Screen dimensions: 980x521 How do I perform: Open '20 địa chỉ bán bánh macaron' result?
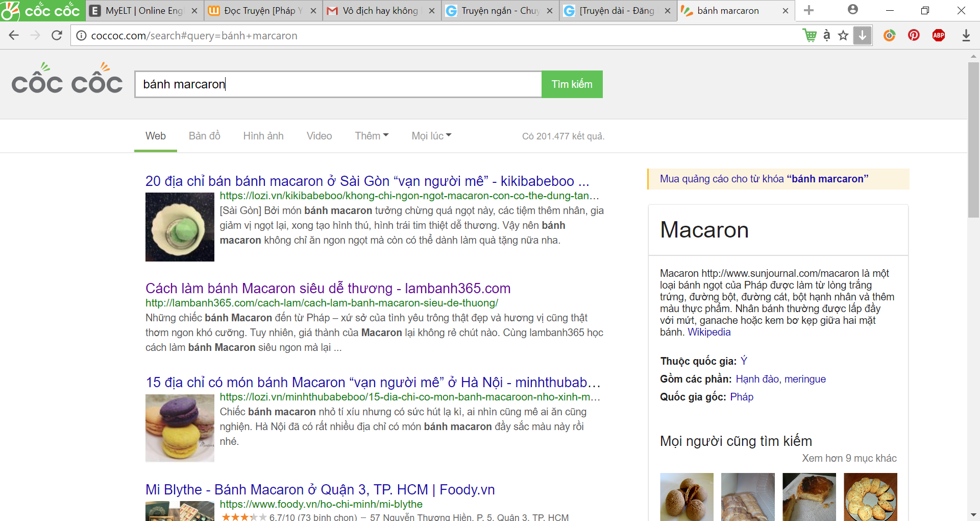point(367,181)
